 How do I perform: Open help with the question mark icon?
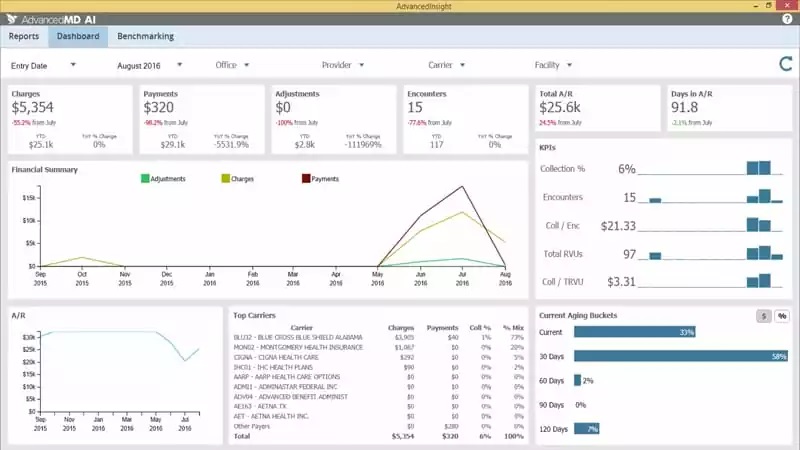[x=786, y=19]
